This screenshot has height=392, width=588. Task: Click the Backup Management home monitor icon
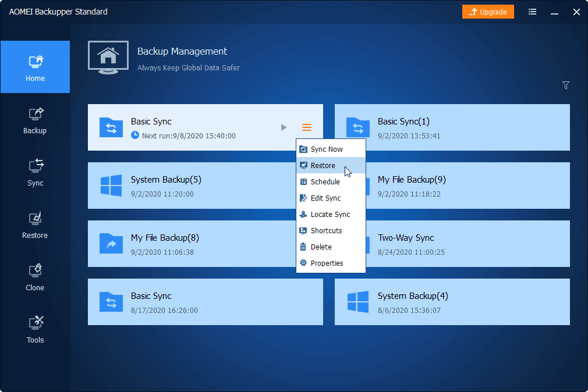pos(108,58)
